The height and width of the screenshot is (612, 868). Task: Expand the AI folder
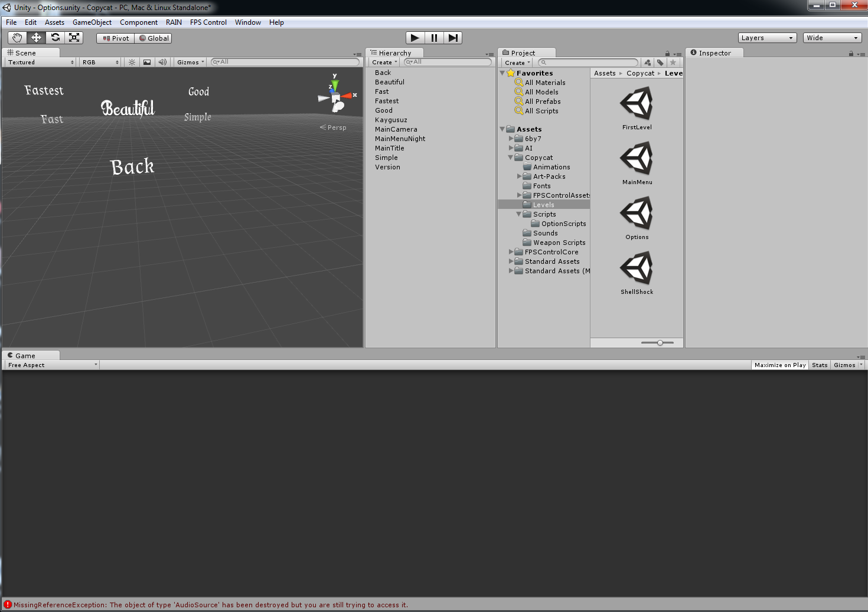511,148
